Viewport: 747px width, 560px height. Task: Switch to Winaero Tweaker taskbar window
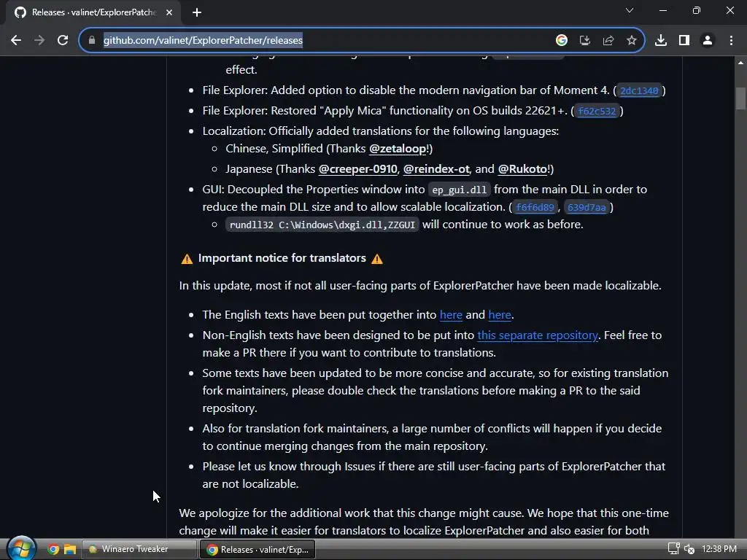tap(139, 550)
